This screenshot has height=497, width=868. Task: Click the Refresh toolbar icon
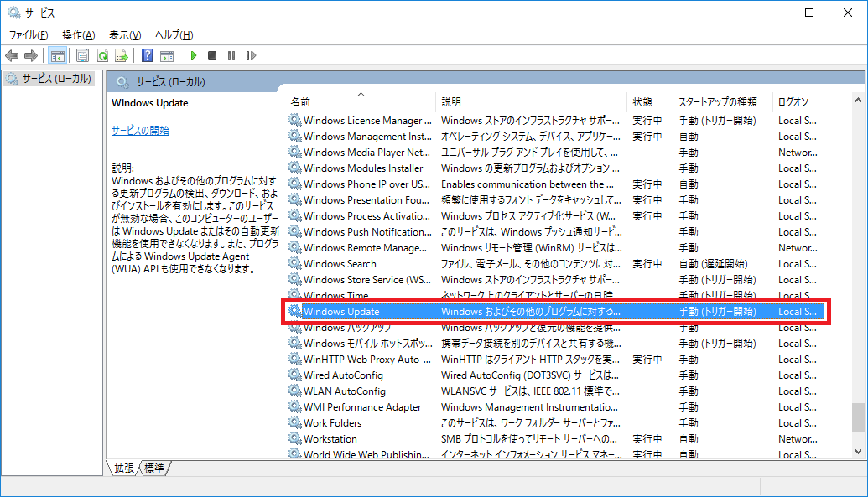click(102, 55)
